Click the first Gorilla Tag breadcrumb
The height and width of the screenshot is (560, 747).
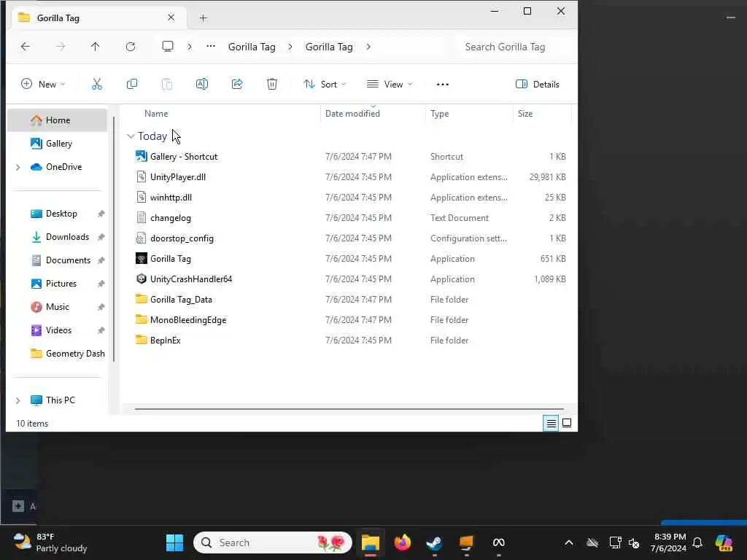[252, 47]
